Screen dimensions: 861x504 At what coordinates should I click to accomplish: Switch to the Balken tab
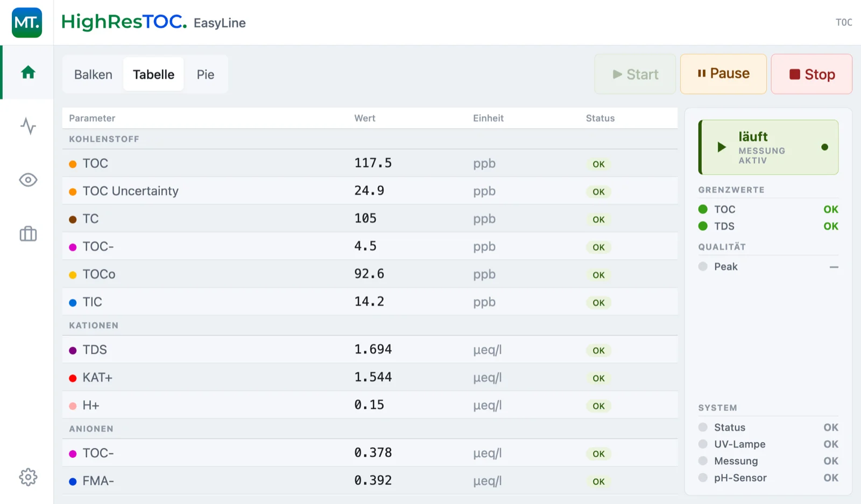coord(93,74)
